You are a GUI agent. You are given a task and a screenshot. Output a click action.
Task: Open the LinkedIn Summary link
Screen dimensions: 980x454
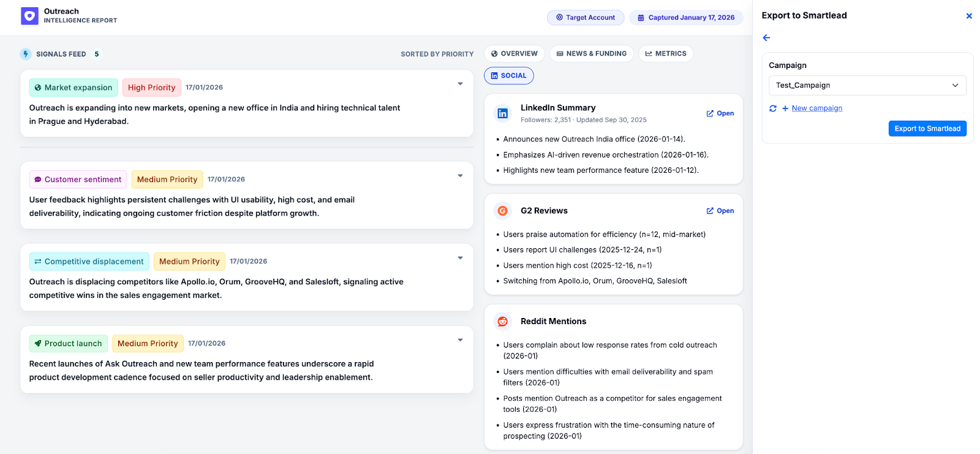pyautogui.click(x=720, y=113)
